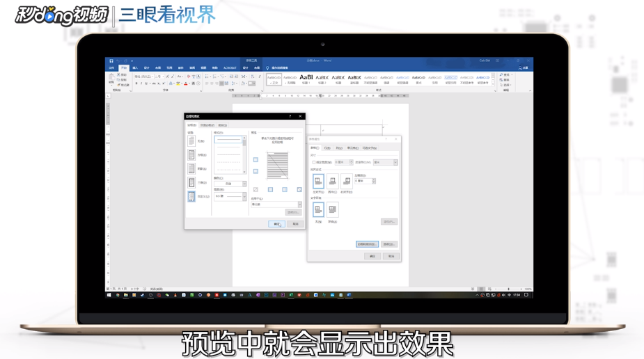Click the indent from left input field

click(x=365, y=181)
